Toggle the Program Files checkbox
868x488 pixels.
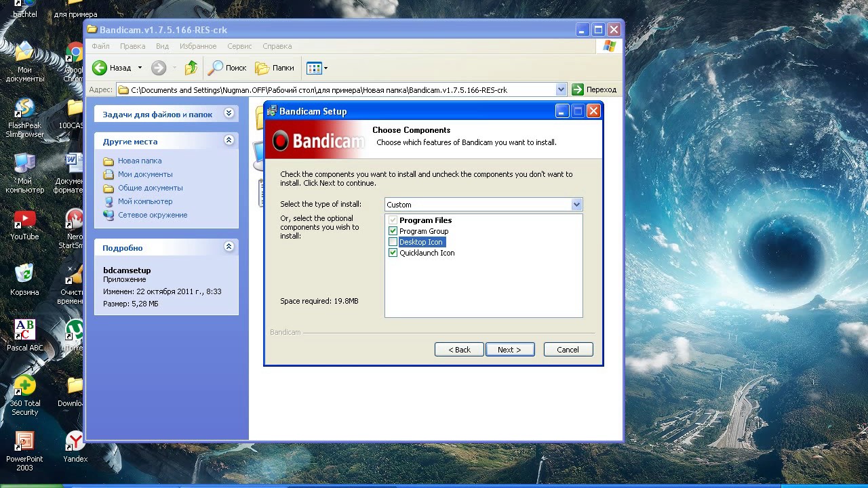point(393,220)
